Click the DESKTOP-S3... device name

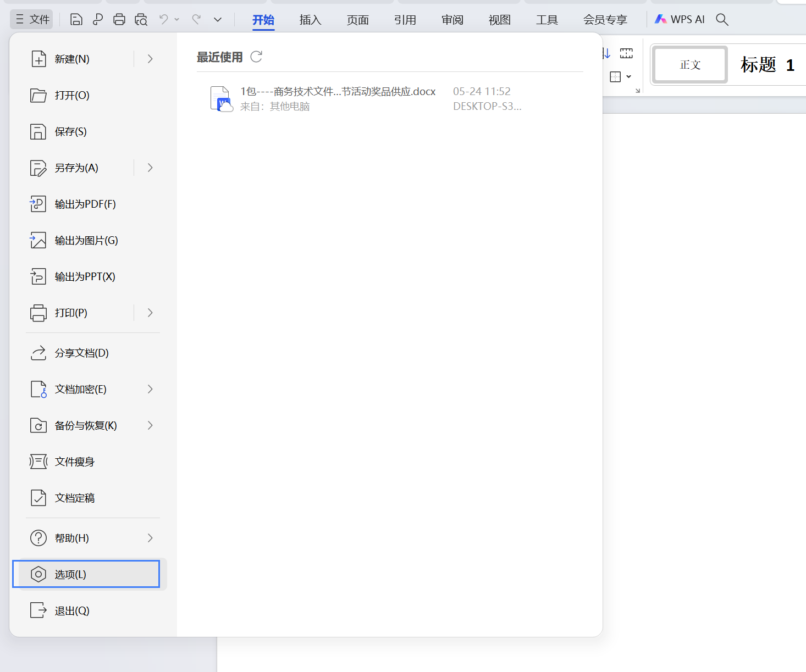pyautogui.click(x=487, y=106)
